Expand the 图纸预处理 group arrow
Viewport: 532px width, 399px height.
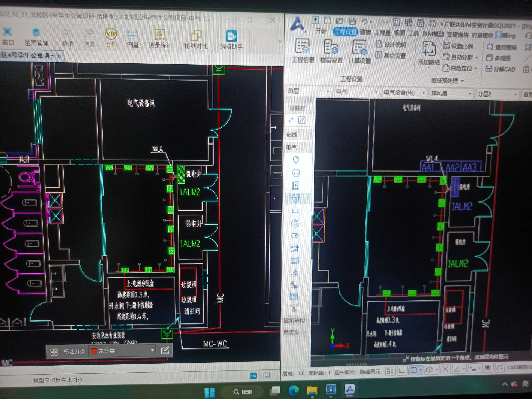[462, 81]
